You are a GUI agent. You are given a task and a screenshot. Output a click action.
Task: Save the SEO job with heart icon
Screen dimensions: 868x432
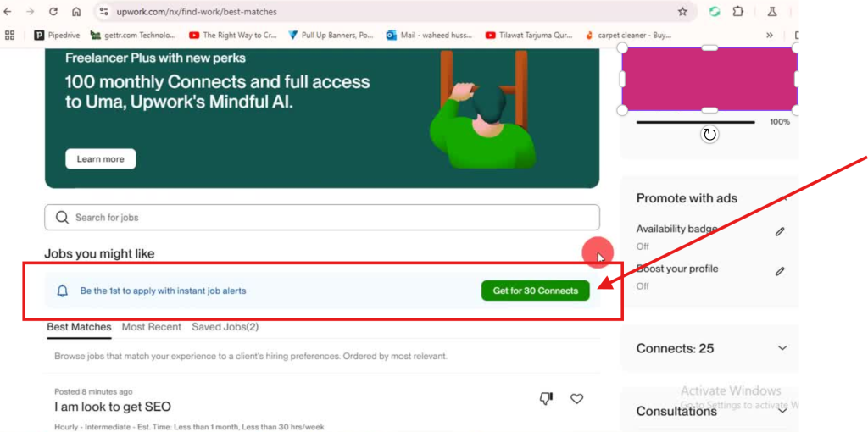click(x=576, y=399)
